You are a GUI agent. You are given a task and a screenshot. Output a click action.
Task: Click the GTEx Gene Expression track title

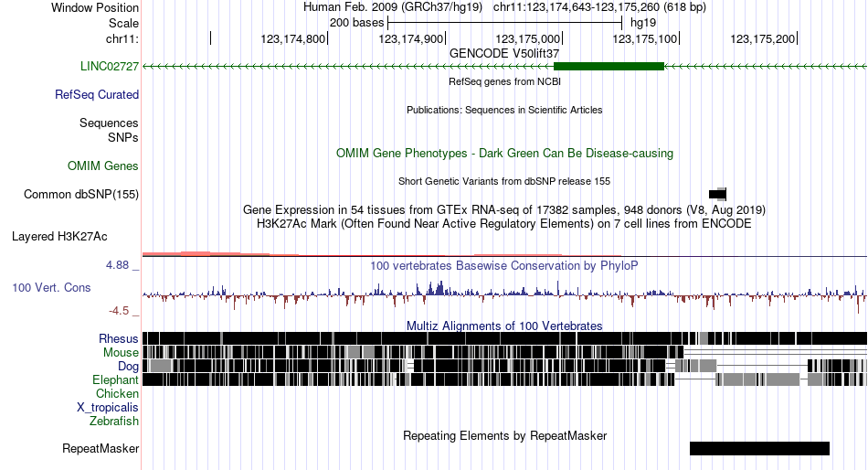(x=504, y=210)
